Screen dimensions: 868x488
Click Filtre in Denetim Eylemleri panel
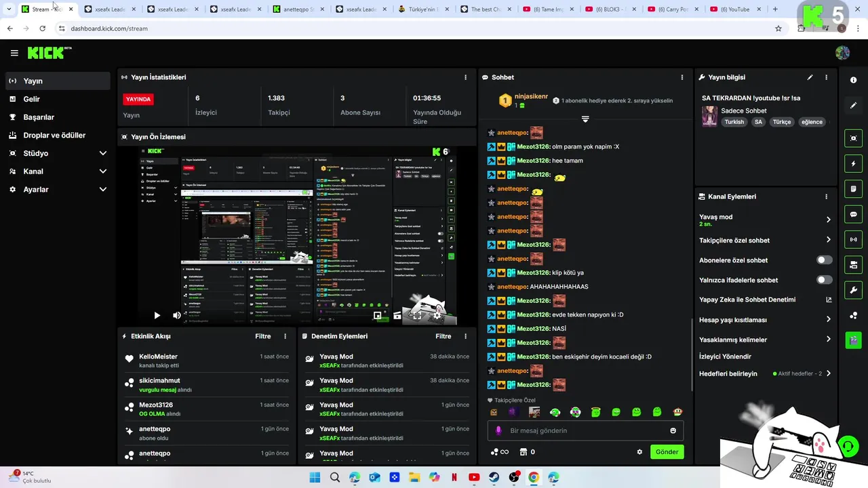pos(443,336)
